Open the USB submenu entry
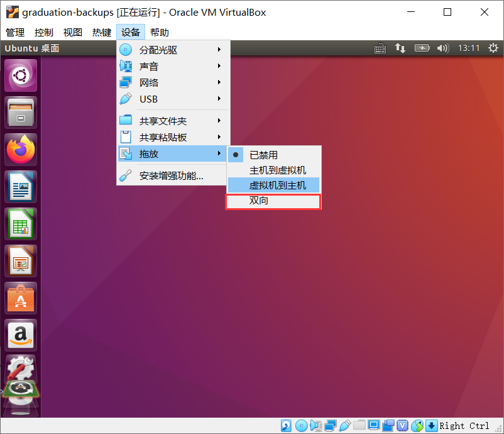This screenshot has height=434, width=504. click(173, 99)
